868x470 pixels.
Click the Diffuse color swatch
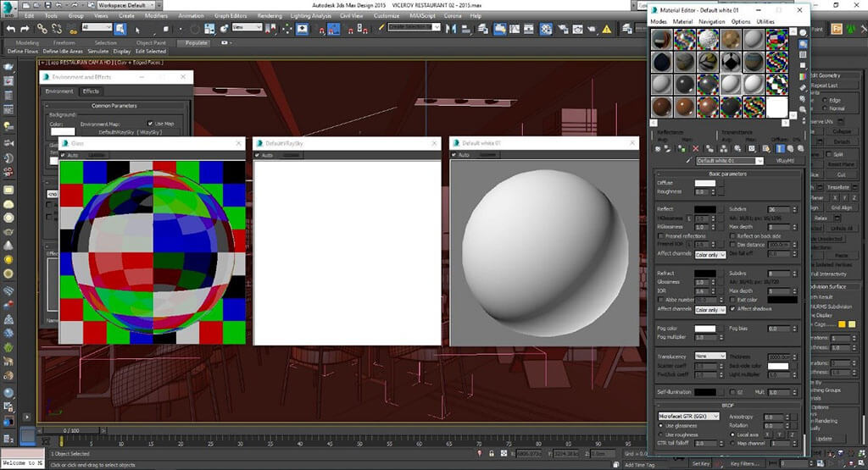[x=704, y=183]
